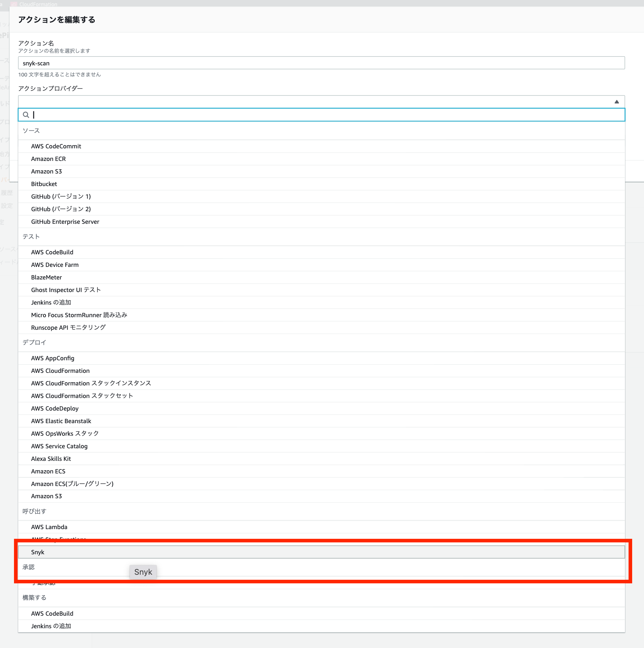Screen dimensions: 644x648
Task: Select GitHub Enterprise Server option
Action: click(x=65, y=222)
